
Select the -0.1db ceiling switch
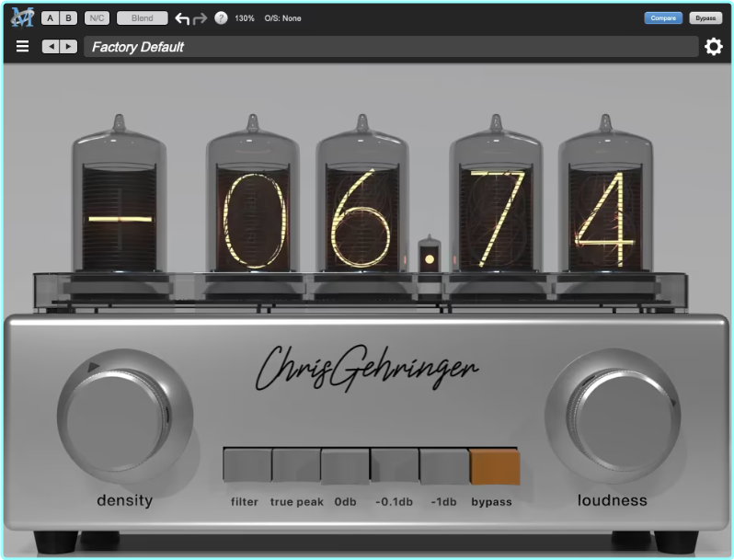click(x=396, y=467)
